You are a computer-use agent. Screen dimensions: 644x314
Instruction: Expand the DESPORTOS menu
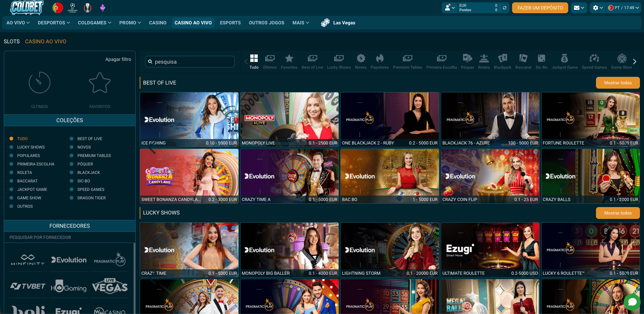pos(54,23)
